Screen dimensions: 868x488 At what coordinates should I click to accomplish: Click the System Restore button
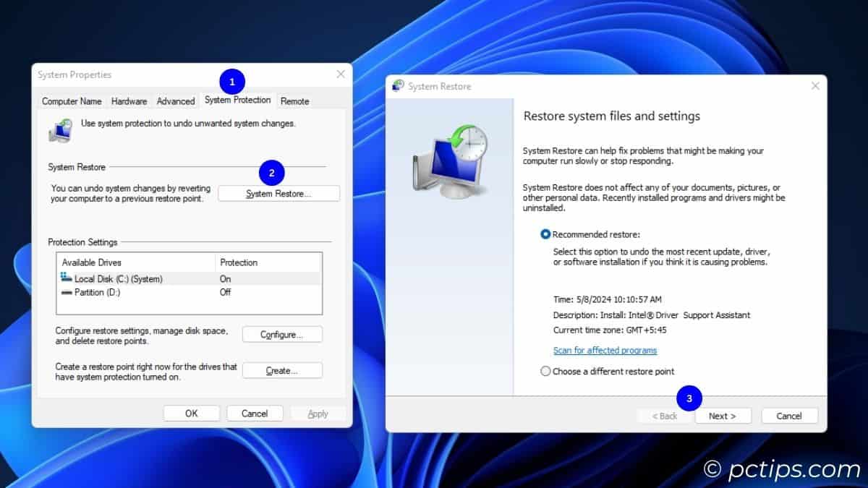[x=278, y=193]
